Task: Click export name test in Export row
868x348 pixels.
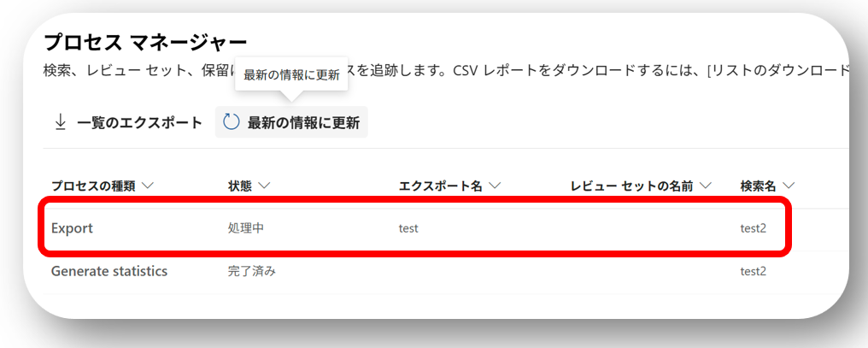Action: (408, 228)
